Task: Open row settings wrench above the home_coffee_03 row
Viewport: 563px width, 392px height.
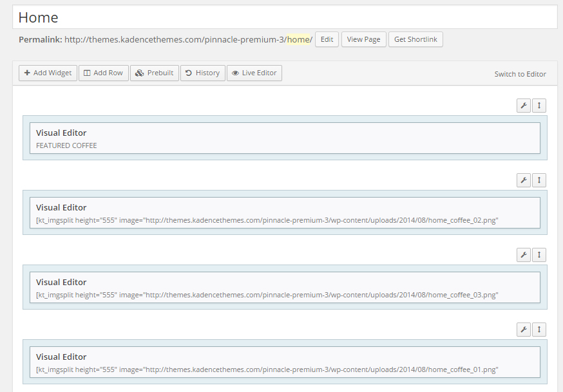Action: (524, 255)
